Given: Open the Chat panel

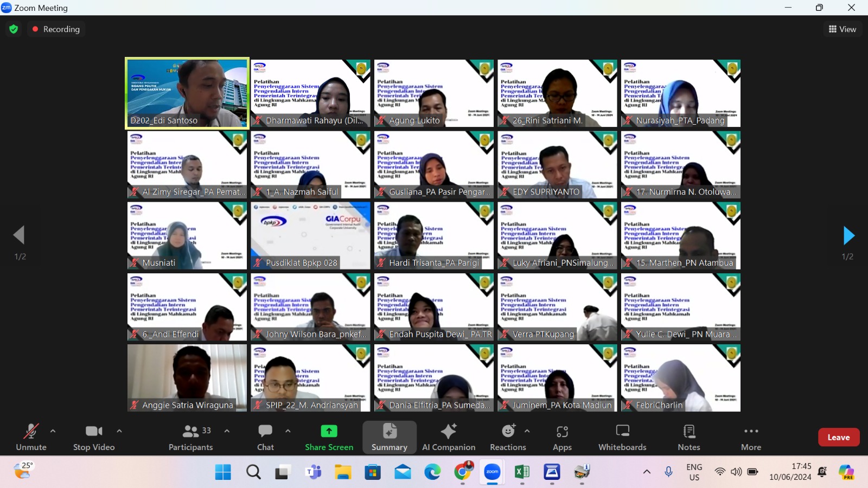Looking at the screenshot, I should (265, 437).
